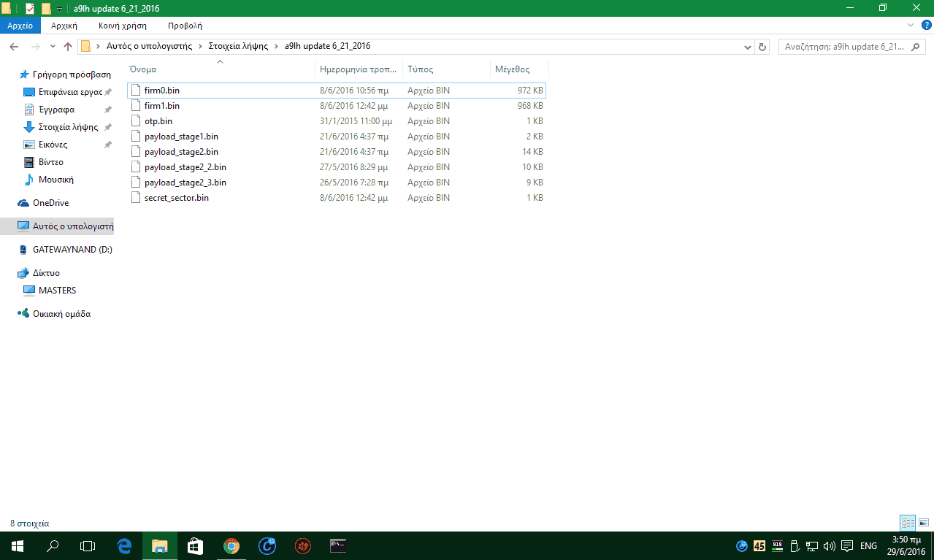Click the file icon of secret_sector.bin
The width and height of the screenshot is (934, 560).
point(136,198)
